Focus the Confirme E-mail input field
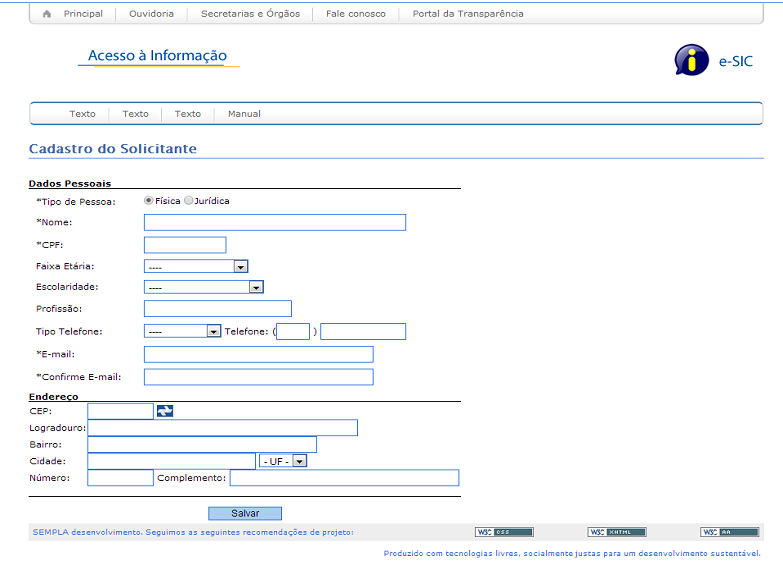 tap(258, 377)
